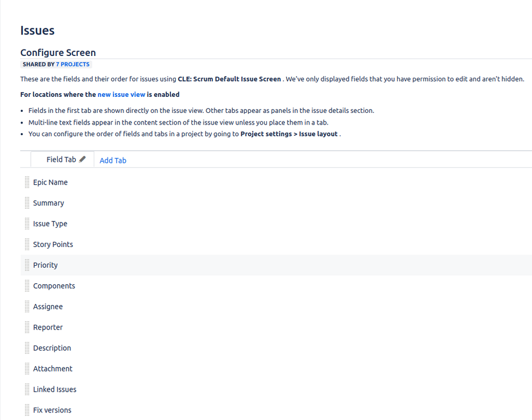Select the Fix versions field row
This screenshot has height=420, width=532.
(52, 410)
